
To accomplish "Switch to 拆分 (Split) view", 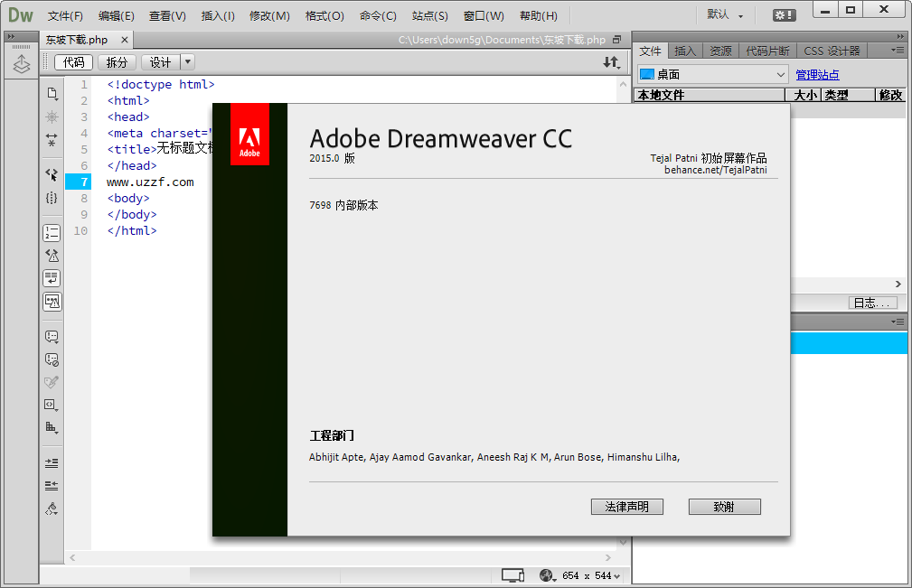I will tap(117, 62).
